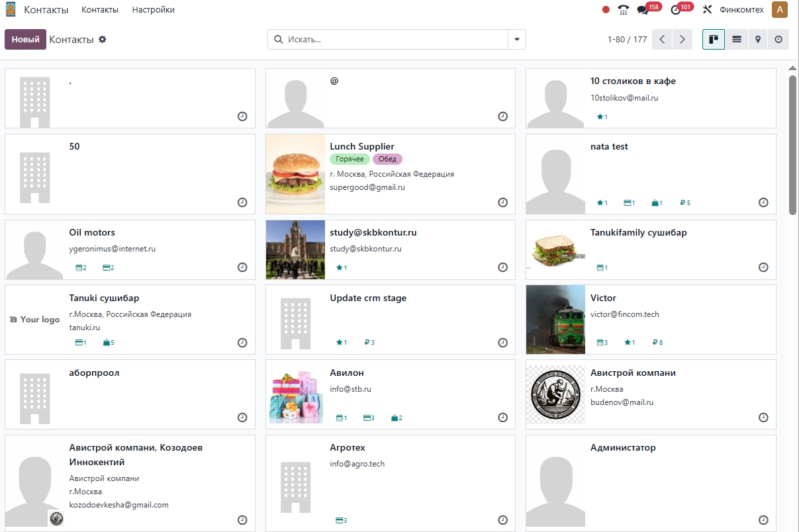Go to next page of contacts
Screen dimensions: 799x532
pyautogui.click(x=682, y=40)
